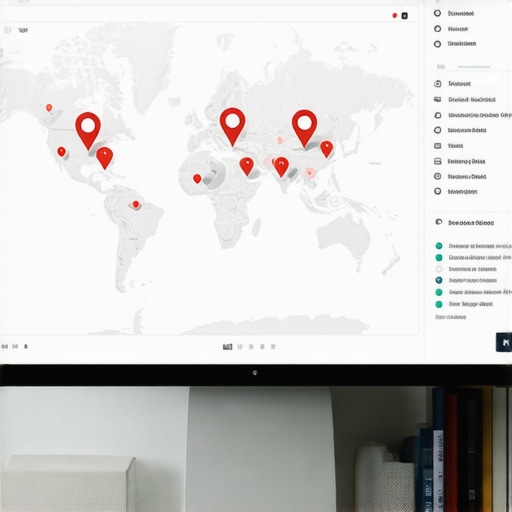
Task: Select the large map pin over Europe
Action: pos(232,127)
